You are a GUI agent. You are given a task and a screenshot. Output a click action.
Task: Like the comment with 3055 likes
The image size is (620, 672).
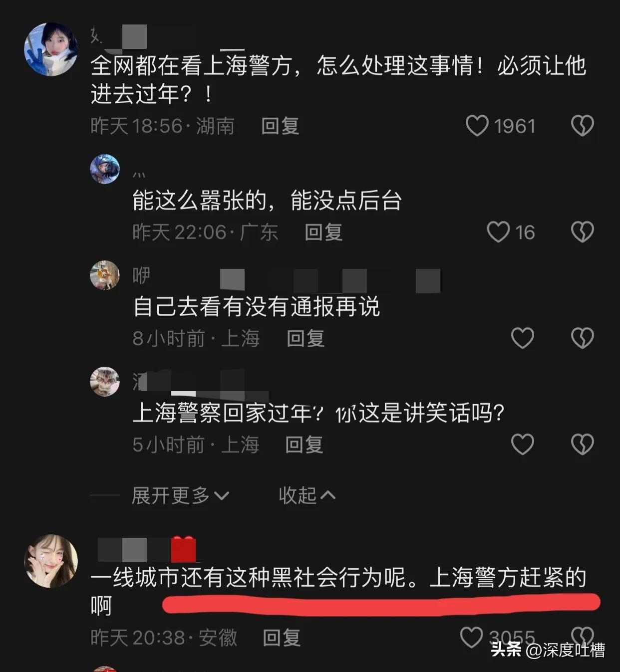tap(471, 637)
